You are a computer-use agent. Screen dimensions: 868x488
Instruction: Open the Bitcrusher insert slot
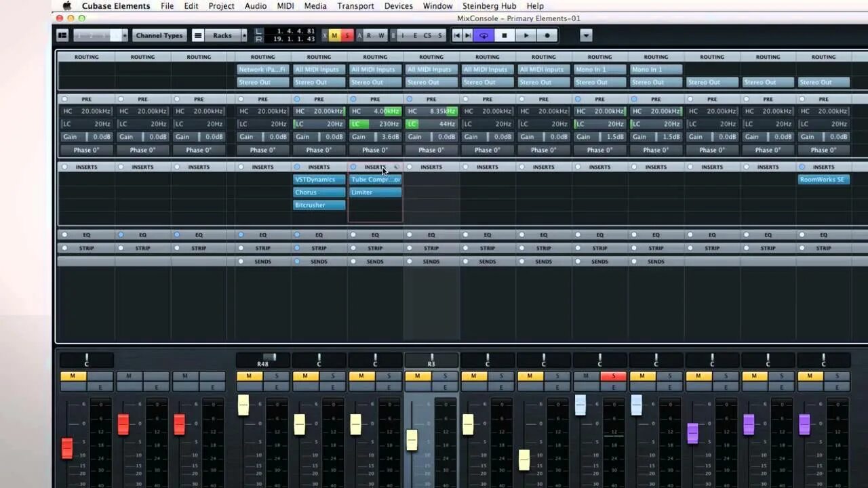pos(319,205)
